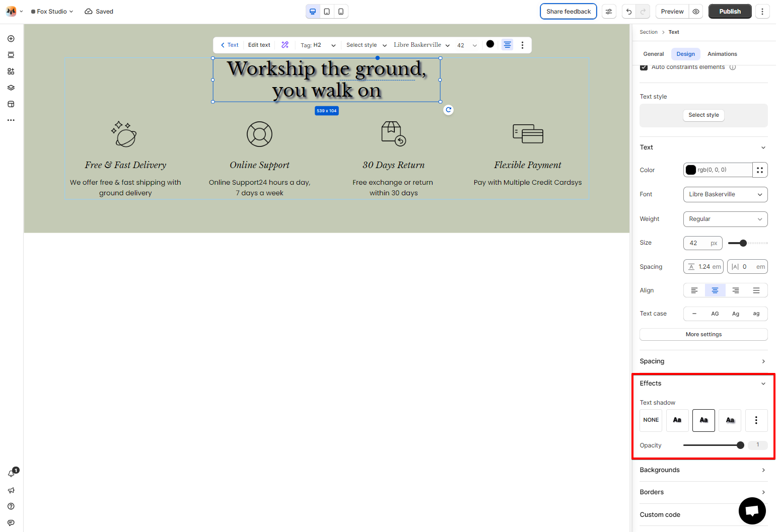Open the sections icon in left sidebar

11,55
